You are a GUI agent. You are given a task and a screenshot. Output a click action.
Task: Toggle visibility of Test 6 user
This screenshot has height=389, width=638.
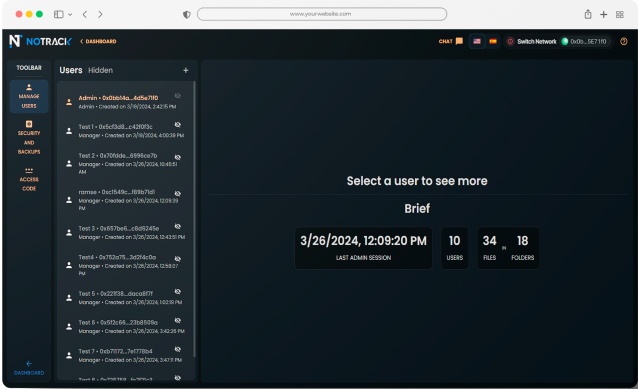point(178,320)
